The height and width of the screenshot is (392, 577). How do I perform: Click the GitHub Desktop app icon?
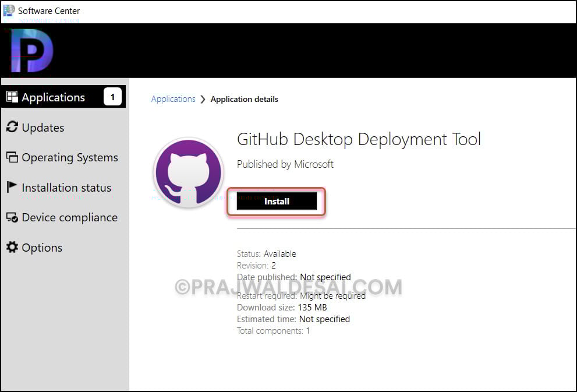tap(189, 172)
